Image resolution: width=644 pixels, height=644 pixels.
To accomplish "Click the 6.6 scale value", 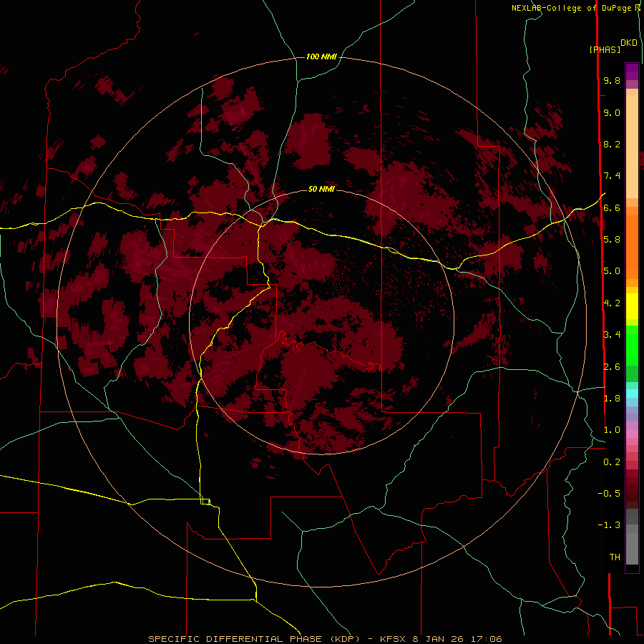I will click(612, 208).
